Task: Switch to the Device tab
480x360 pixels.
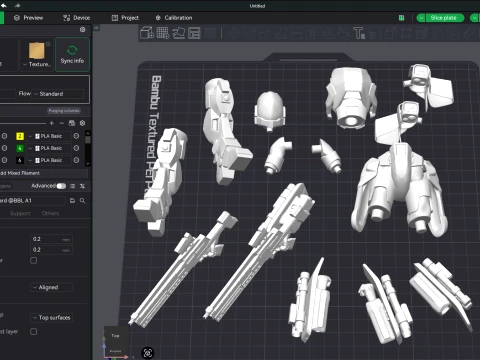Action: (x=77, y=18)
